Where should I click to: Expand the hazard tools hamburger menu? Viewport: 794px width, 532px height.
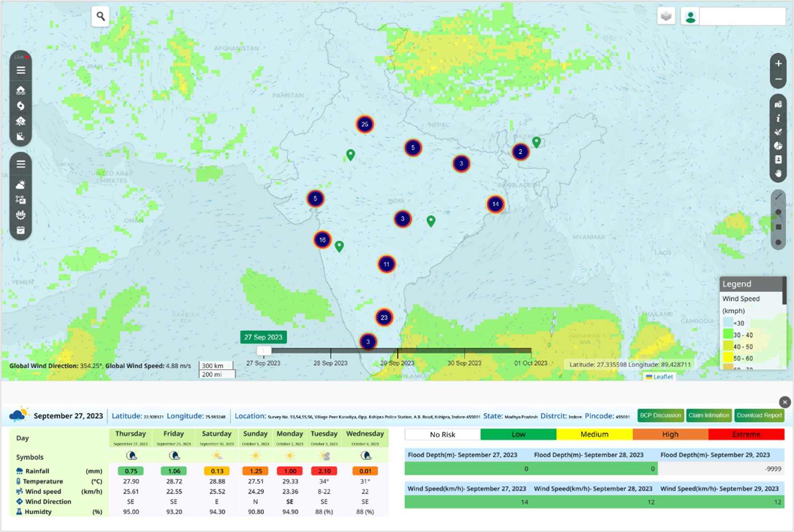pyautogui.click(x=21, y=70)
